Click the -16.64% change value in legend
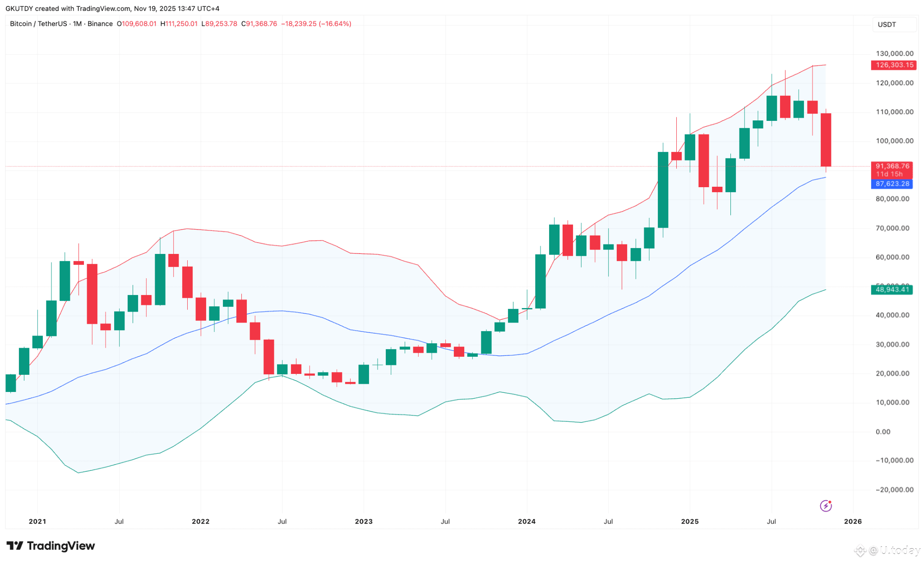 point(335,24)
